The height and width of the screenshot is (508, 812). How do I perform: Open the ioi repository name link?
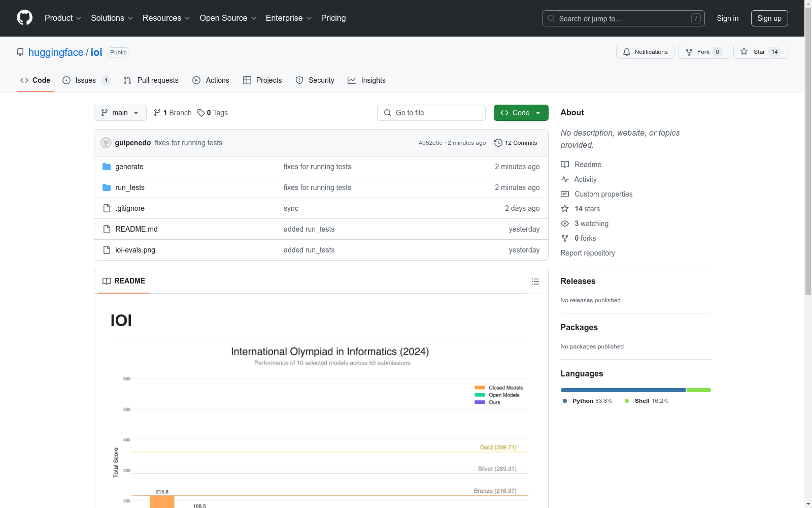point(96,52)
